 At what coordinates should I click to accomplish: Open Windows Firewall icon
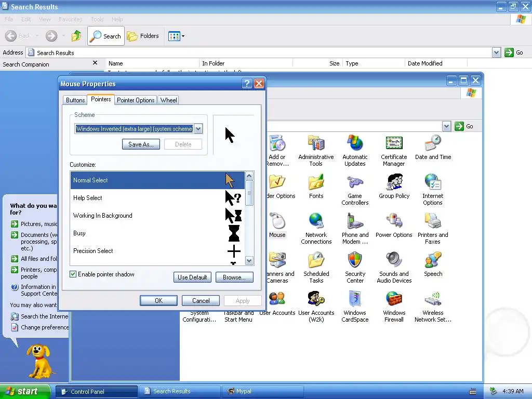pyautogui.click(x=394, y=307)
